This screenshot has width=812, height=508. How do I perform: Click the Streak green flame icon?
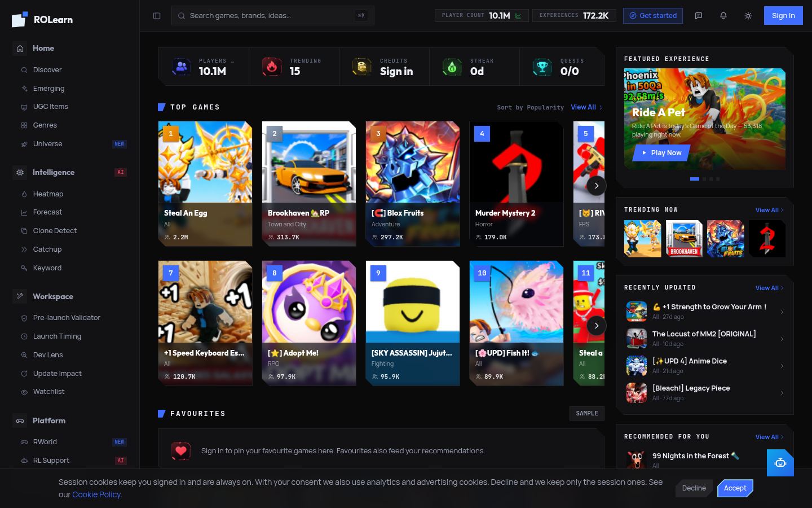452,67
